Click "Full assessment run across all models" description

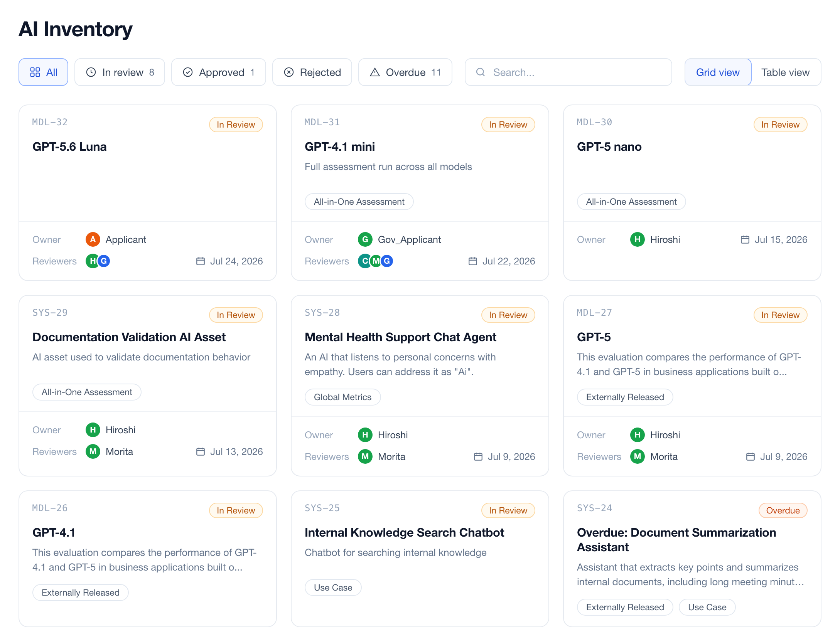pyautogui.click(x=388, y=167)
